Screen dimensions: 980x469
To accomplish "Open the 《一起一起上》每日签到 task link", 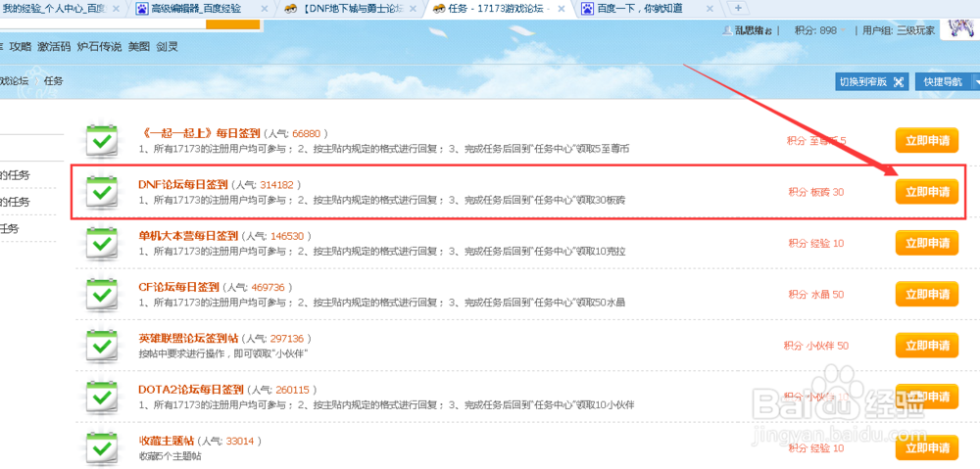I will pyautogui.click(x=199, y=133).
